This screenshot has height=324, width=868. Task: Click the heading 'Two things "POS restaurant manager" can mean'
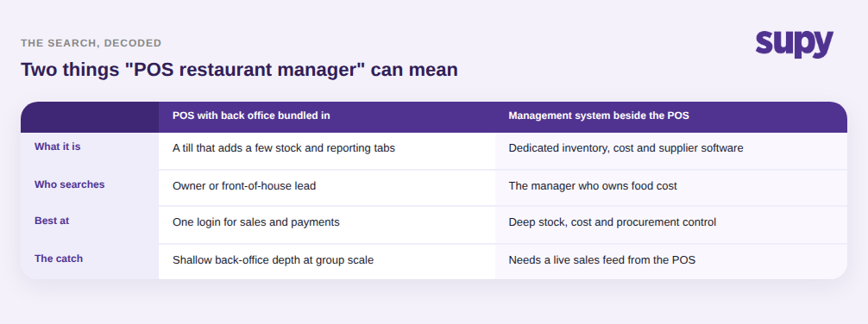[239, 70]
